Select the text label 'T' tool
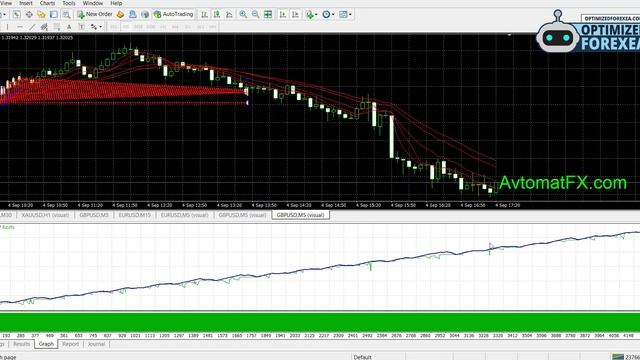The width and height of the screenshot is (640, 360). (82, 27)
